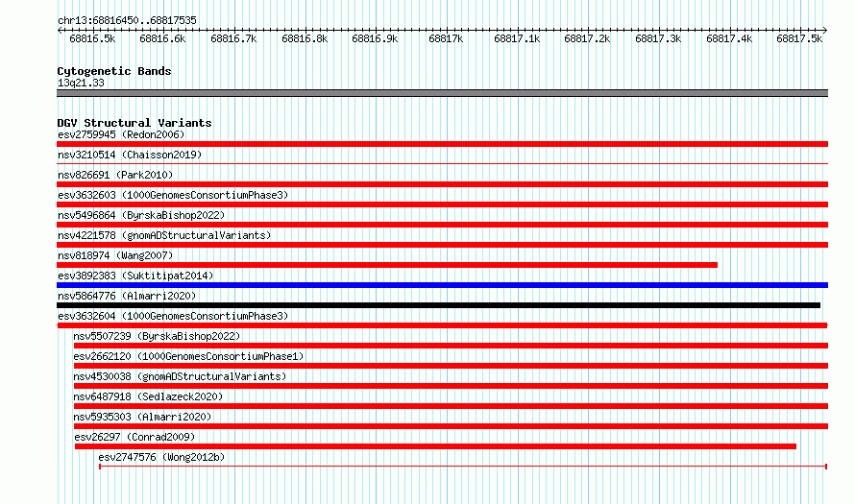855x504 pixels.
Task: Open esv3892383 (Suktitipat2014) label
Action: click(135, 276)
